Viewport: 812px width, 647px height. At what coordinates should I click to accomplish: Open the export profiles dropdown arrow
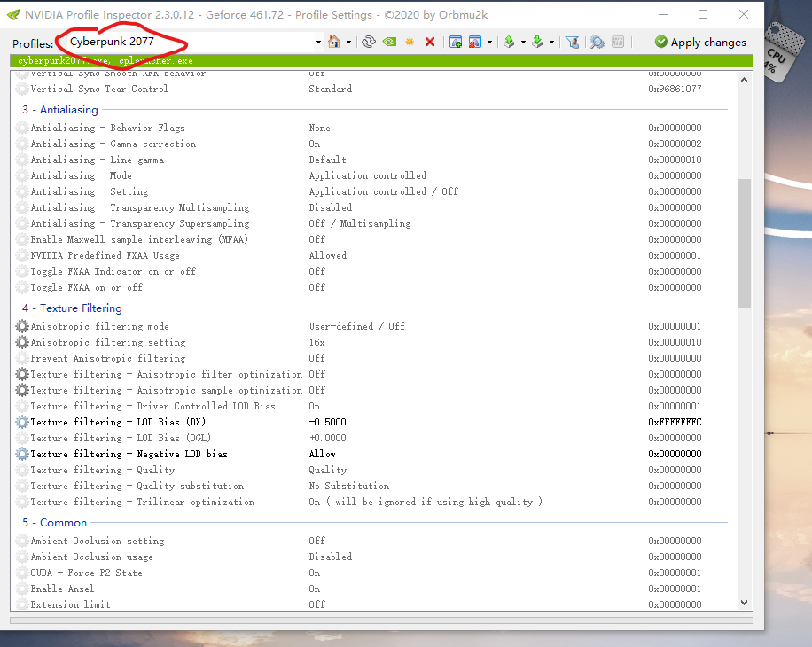523,42
